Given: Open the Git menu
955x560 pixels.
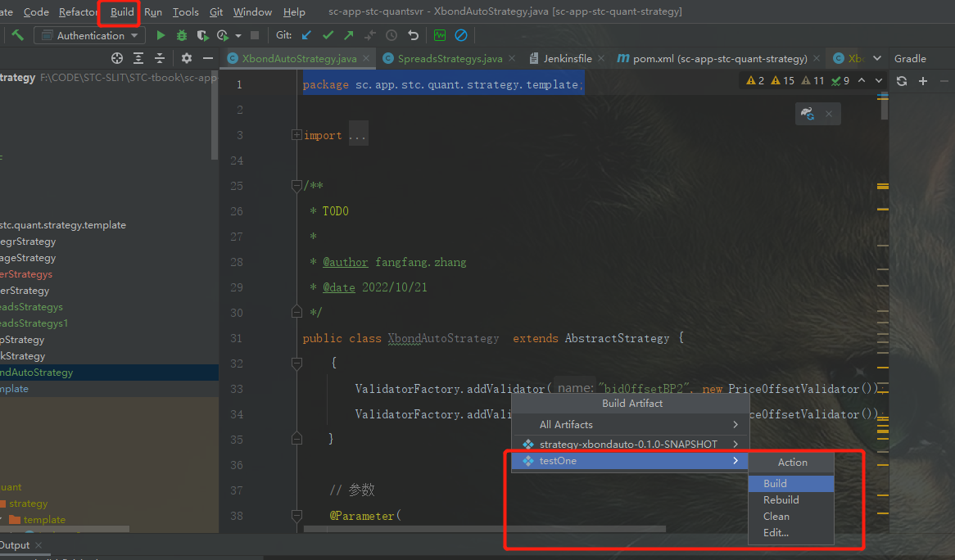Looking at the screenshot, I should 215,12.
